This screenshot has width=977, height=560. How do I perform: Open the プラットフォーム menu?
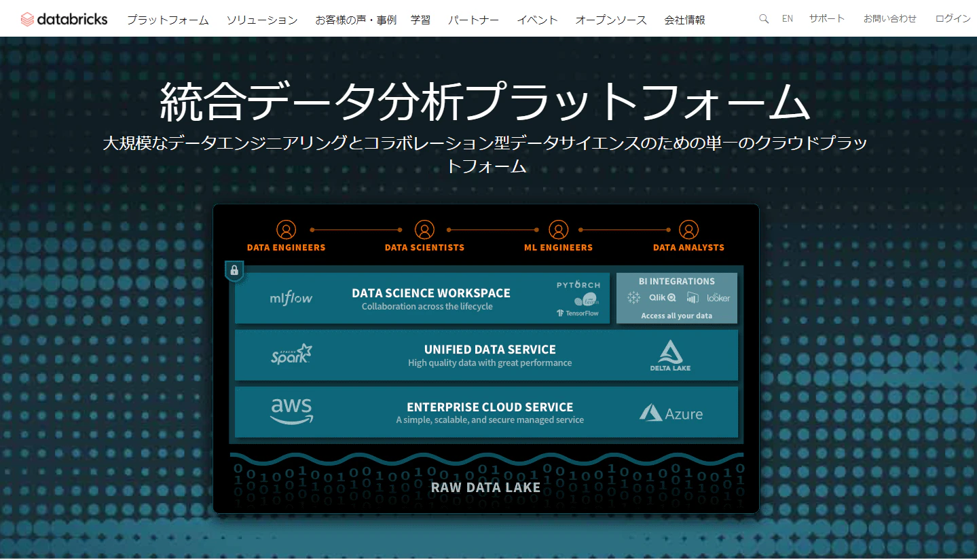tap(168, 20)
